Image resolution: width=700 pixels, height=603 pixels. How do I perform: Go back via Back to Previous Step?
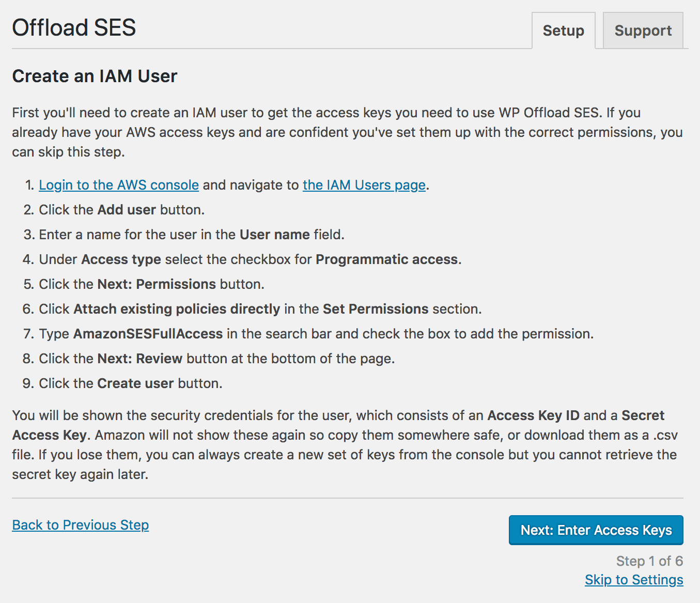[x=81, y=525]
